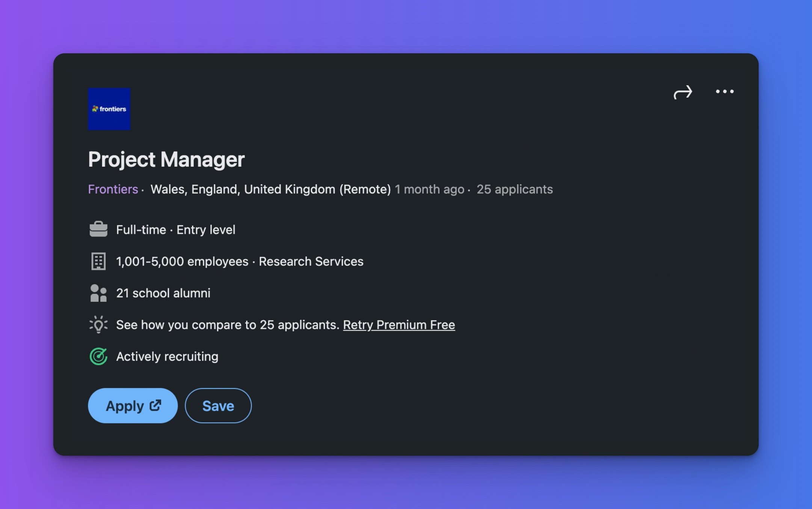Click the share arrow icon
The height and width of the screenshot is (509, 812).
coord(682,92)
